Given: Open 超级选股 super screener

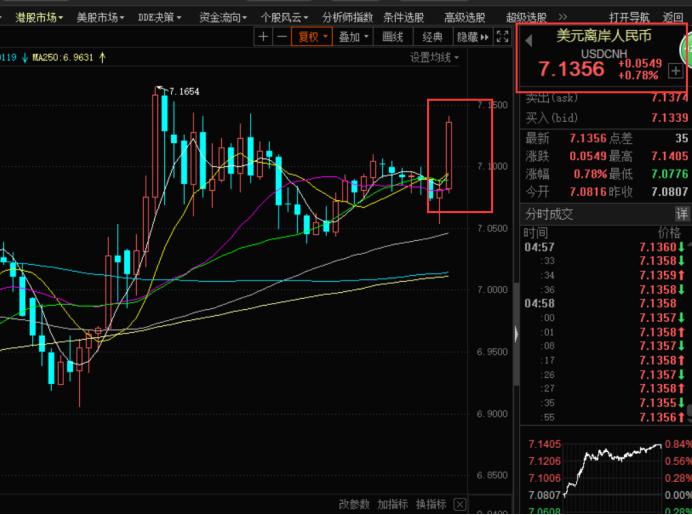Looking at the screenshot, I should pyautogui.click(x=526, y=17).
